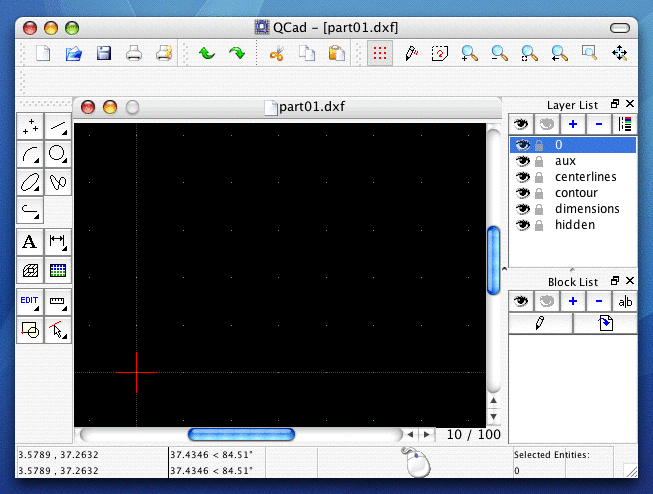Open the Dimension tool
The height and width of the screenshot is (494, 653).
point(58,241)
